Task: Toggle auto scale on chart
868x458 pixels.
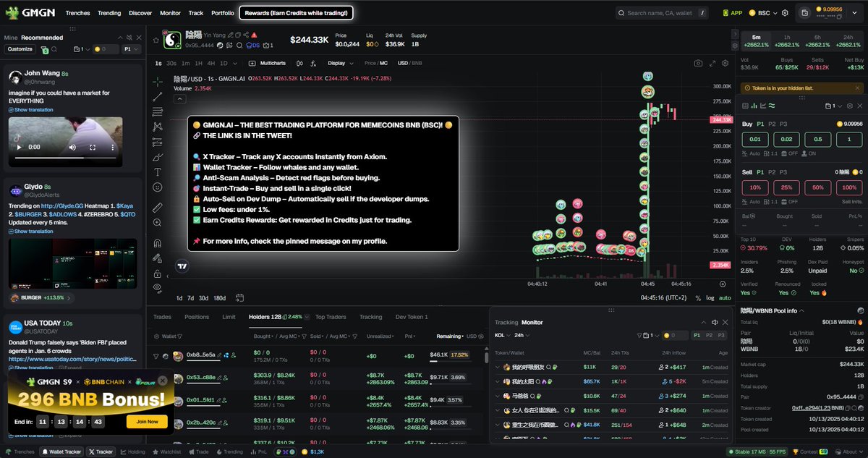Action: pyautogui.click(x=725, y=297)
